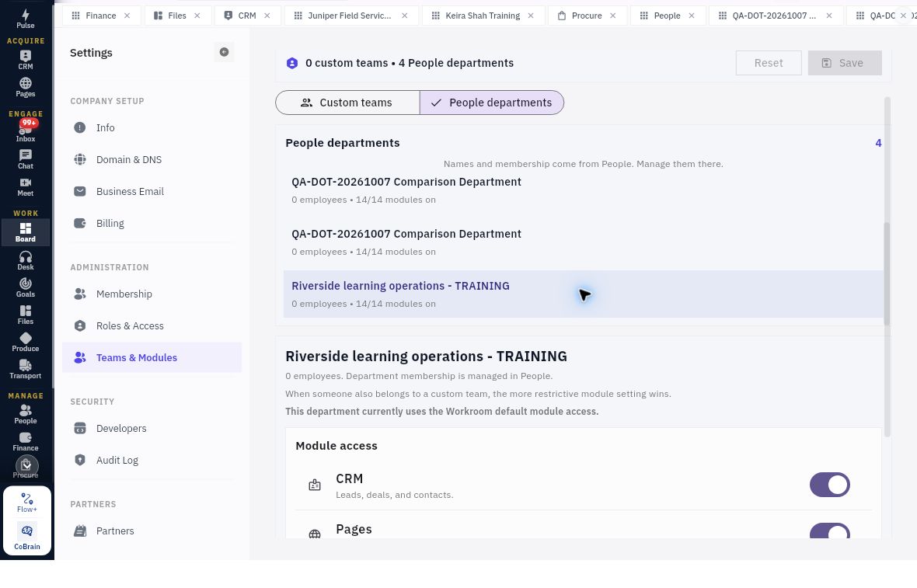
Task: Open Domain & DNS settings
Action: click(x=152, y=159)
